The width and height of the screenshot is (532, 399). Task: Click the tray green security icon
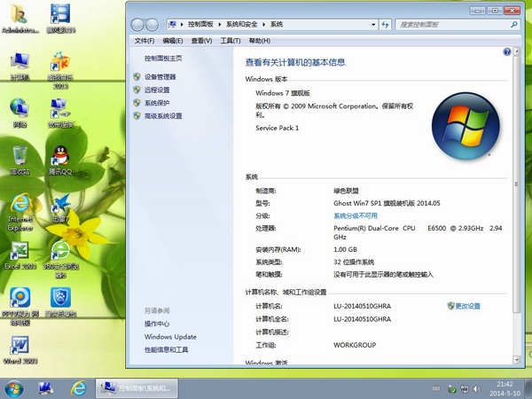pyautogui.click(x=451, y=389)
